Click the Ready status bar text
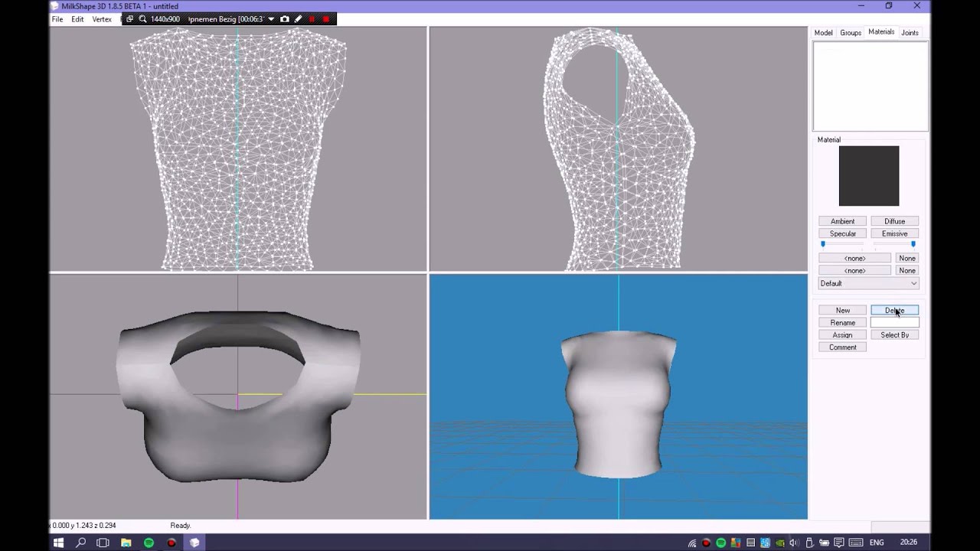Image resolution: width=980 pixels, height=551 pixels. [180, 526]
